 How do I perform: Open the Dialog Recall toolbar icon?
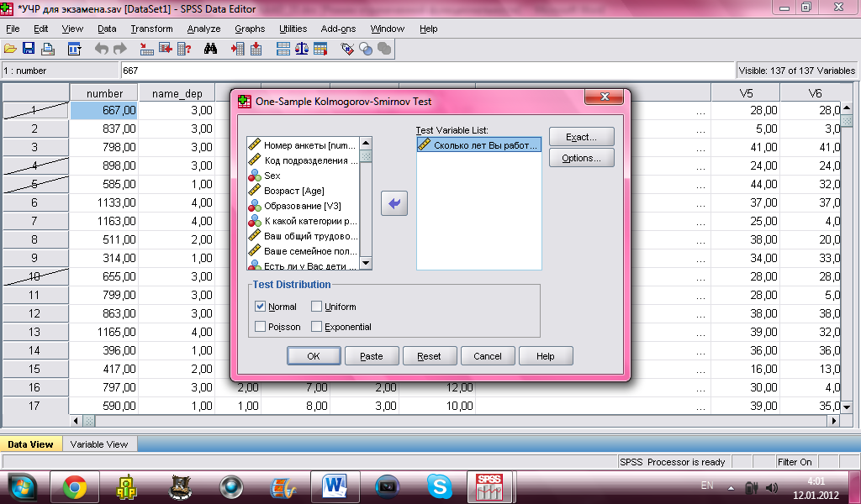[74, 50]
